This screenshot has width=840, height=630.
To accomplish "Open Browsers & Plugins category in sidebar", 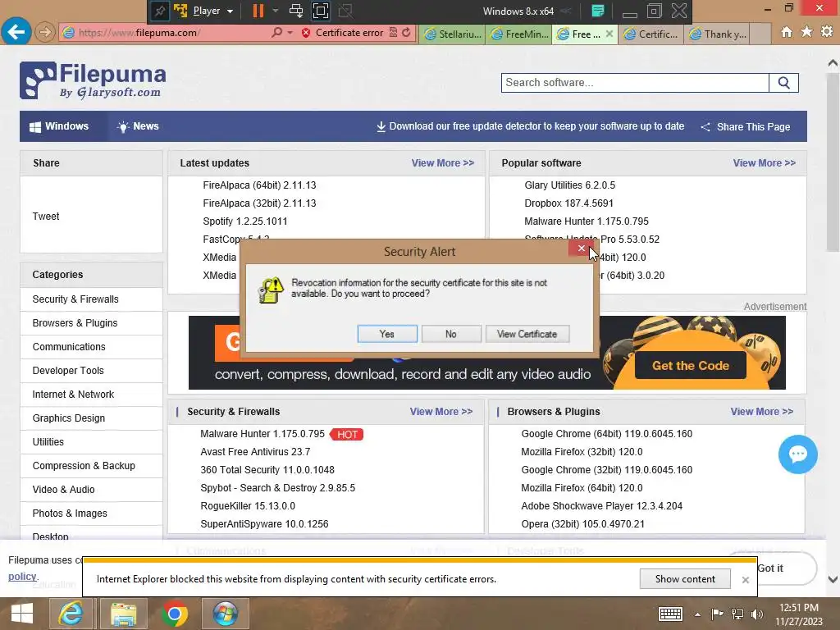I will (x=75, y=323).
